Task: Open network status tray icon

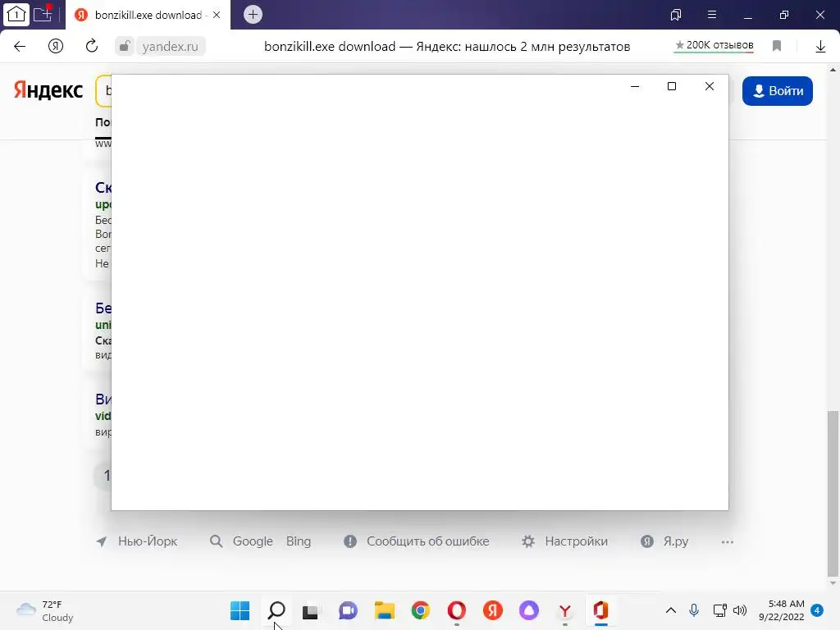Action: click(720, 610)
